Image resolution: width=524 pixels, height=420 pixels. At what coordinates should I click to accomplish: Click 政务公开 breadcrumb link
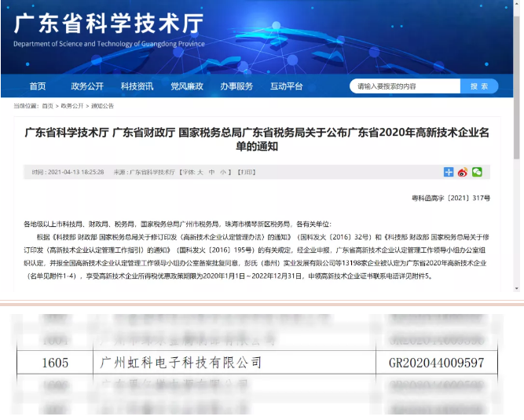tap(71, 105)
